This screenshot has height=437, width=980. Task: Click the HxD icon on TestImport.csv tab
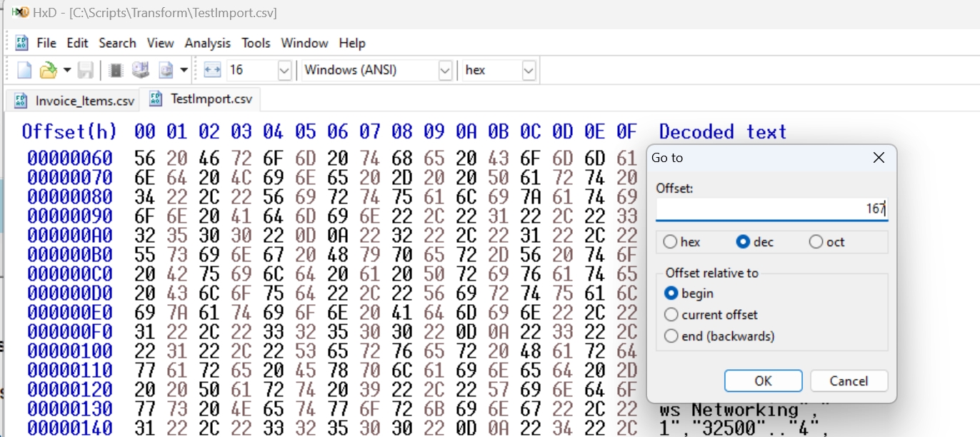(152, 100)
